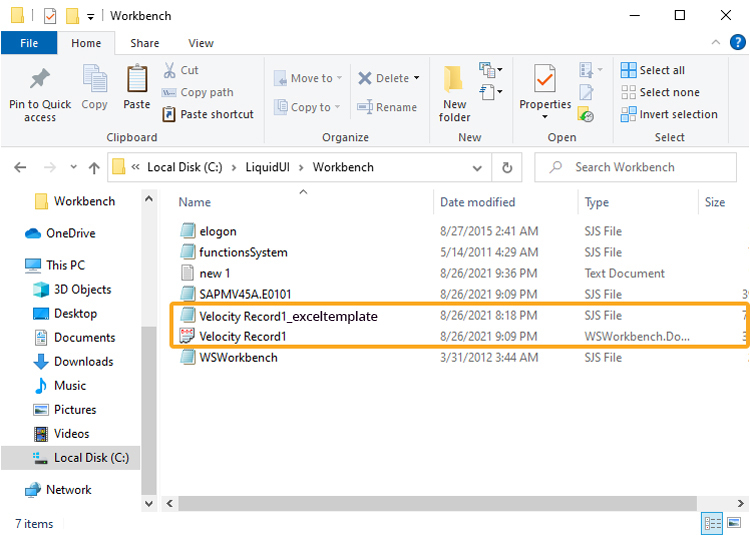Select This PC in navigation pane
This screenshot has height=536, width=750.
point(55,265)
